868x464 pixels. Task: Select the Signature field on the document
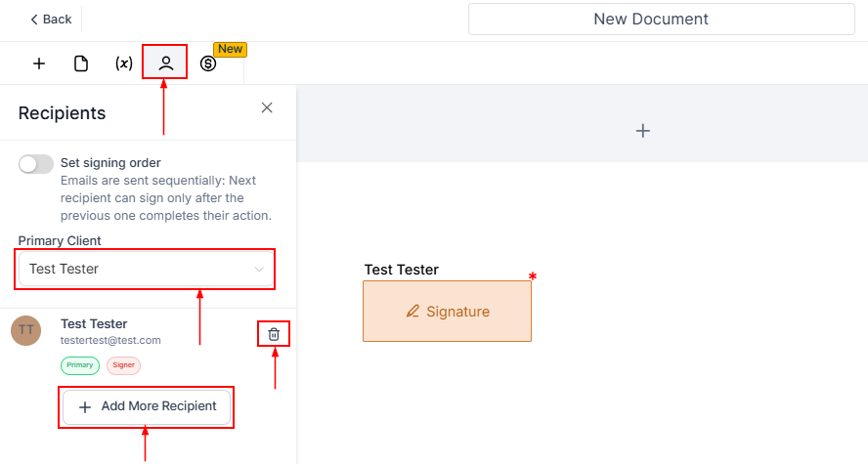(x=448, y=312)
